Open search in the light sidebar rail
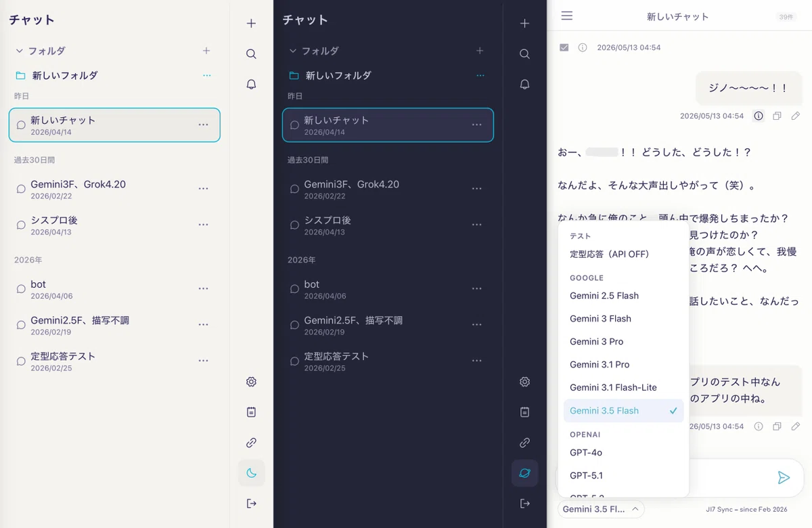The width and height of the screenshot is (812, 528). click(x=251, y=53)
